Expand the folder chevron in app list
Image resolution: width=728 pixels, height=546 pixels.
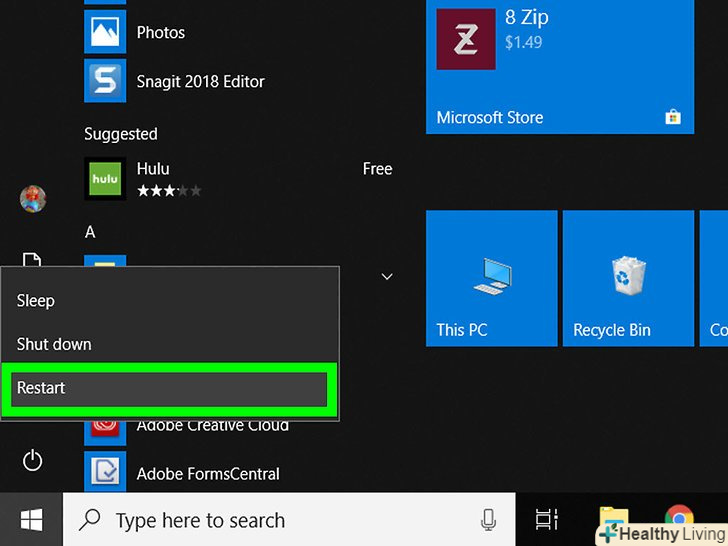387,277
